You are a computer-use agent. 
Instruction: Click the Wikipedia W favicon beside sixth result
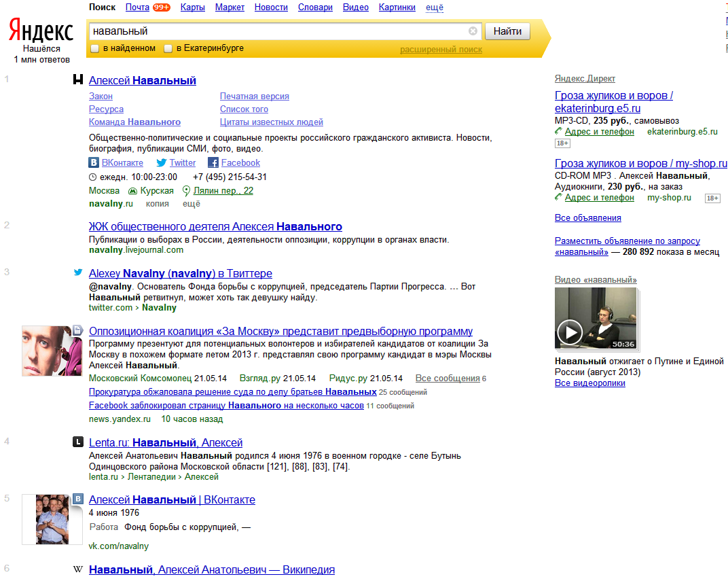[78, 569]
